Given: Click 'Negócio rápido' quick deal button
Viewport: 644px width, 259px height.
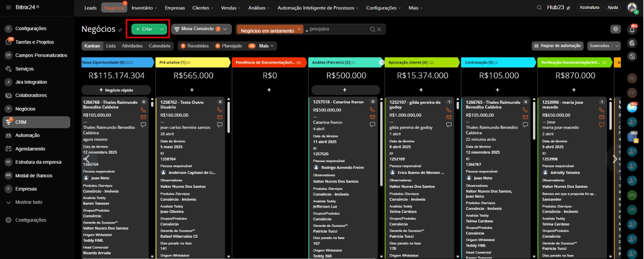Looking at the screenshot, I should (x=116, y=90).
